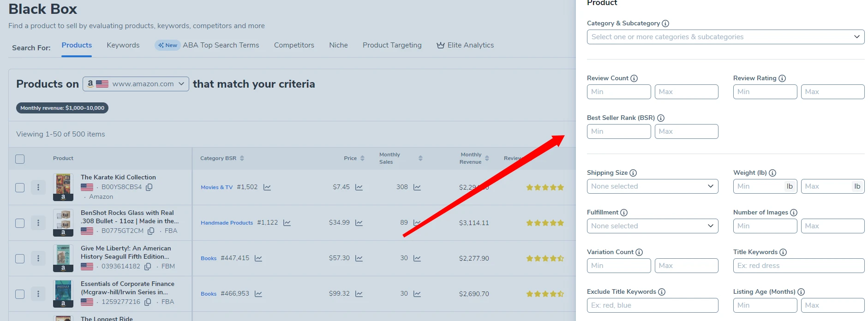
Task: Click info icon beside Best Seller Rank
Action: point(660,118)
